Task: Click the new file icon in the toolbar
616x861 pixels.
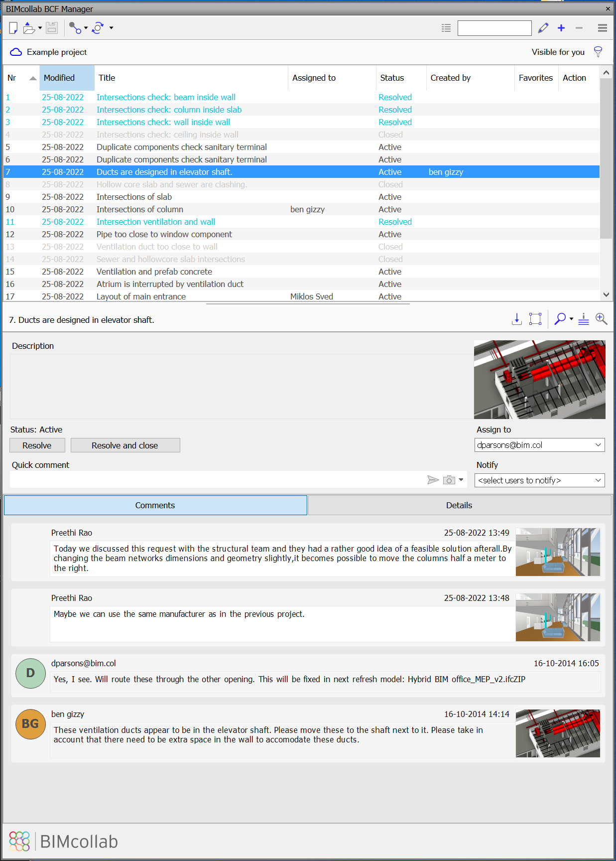Action: 13,28
